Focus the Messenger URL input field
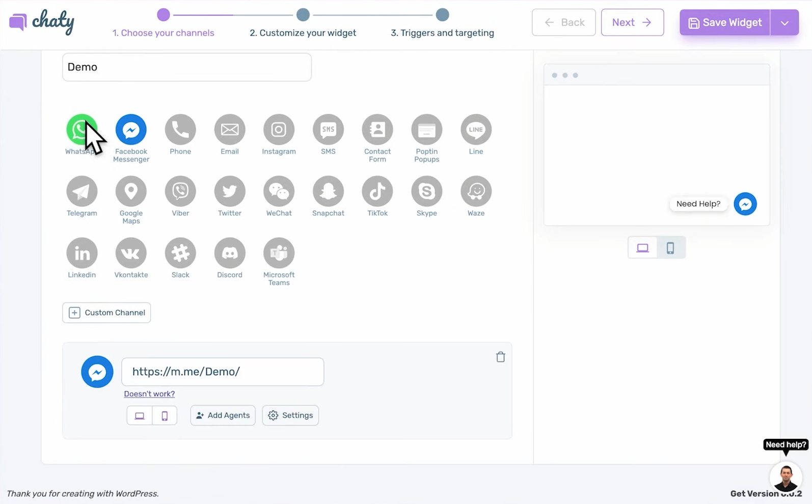Image resolution: width=812 pixels, height=504 pixels. click(223, 372)
